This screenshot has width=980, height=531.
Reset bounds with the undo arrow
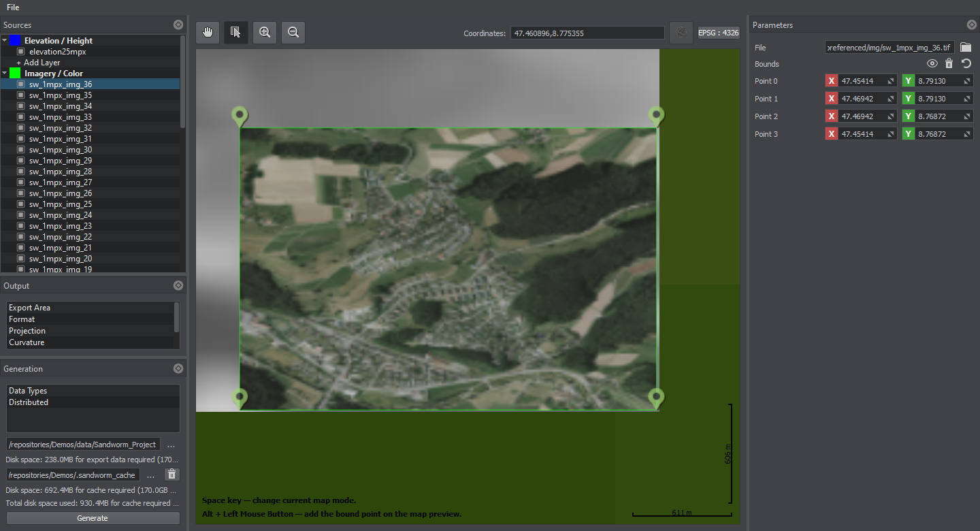click(966, 63)
